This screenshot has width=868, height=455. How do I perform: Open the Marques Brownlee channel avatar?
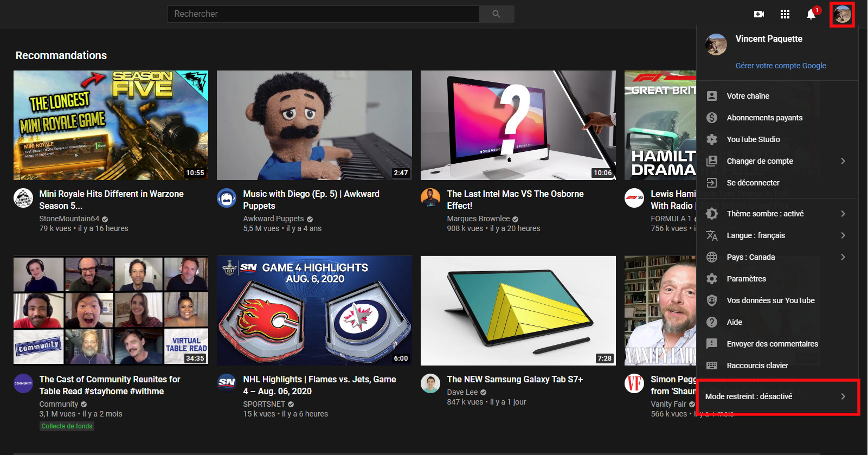click(430, 198)
